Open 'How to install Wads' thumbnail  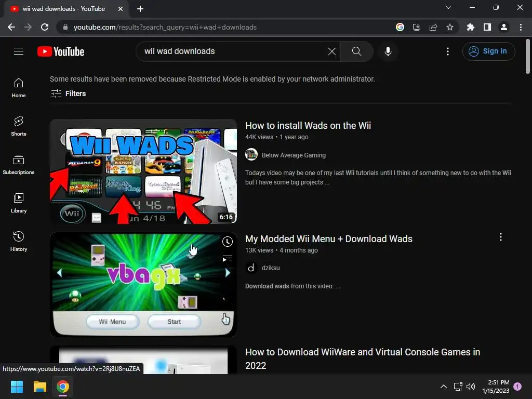click(x=143, y=171)
